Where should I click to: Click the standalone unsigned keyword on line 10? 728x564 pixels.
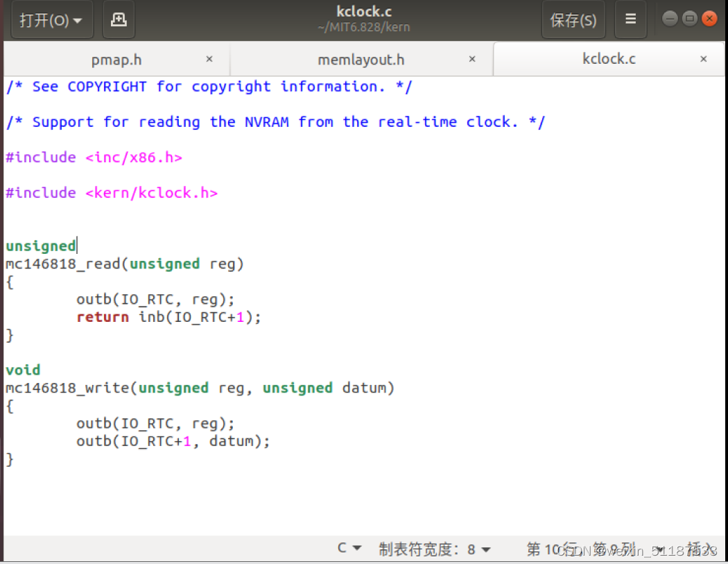tap(41, 246)
